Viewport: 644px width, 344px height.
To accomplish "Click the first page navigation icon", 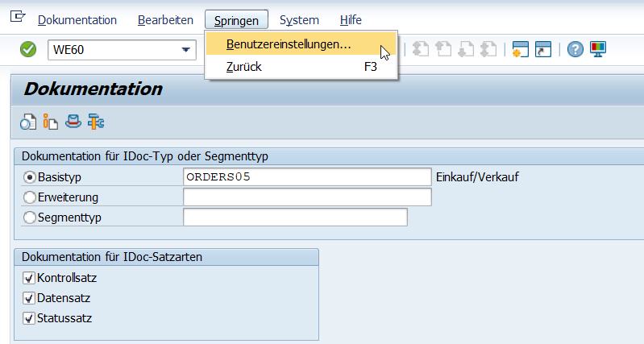I will [x=421, y=49].
